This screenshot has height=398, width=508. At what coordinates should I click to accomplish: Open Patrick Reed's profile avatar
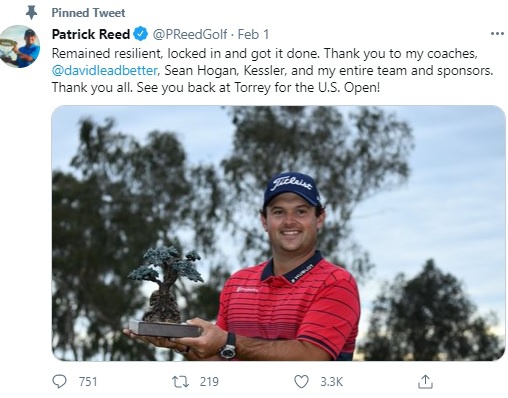[20, 46]
